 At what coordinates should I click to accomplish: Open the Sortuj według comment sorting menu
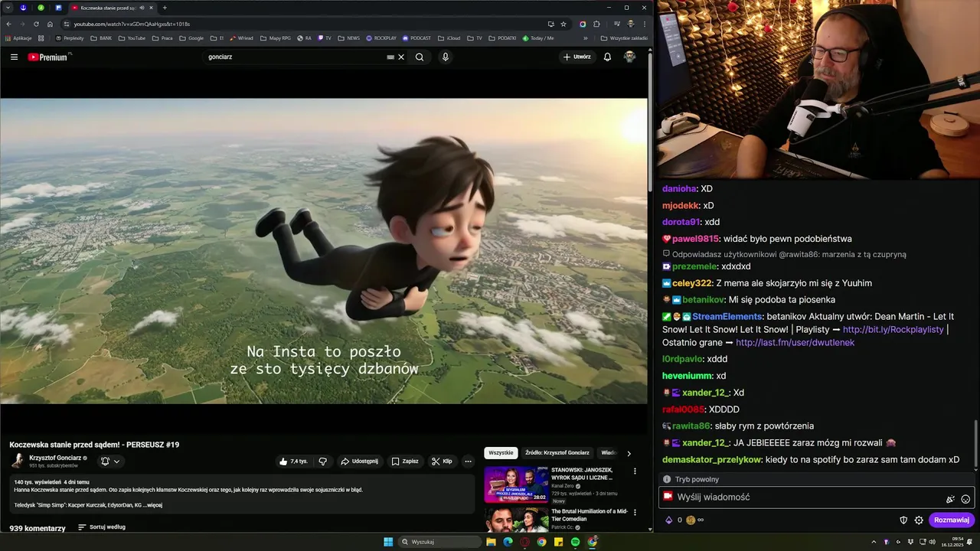click(102, 527)
